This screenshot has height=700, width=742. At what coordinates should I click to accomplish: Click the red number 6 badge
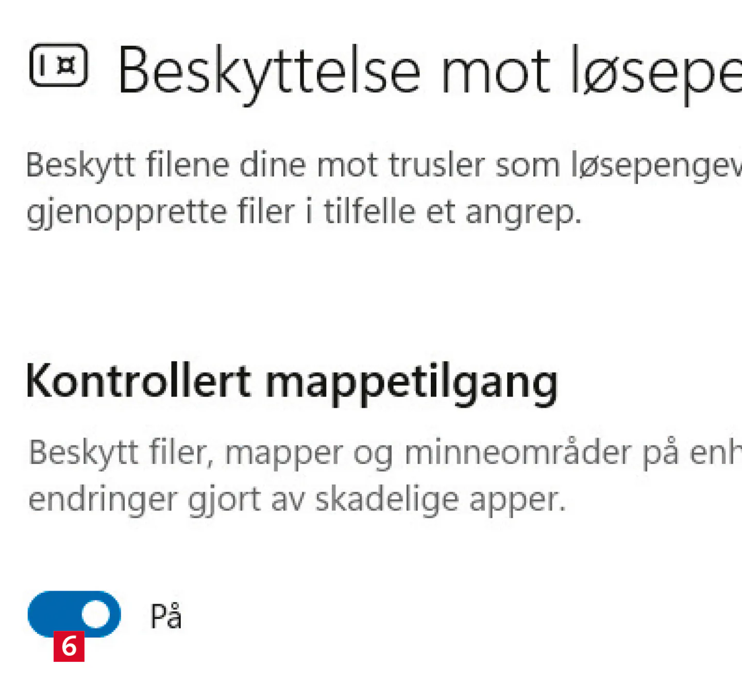tap(69, 646)
